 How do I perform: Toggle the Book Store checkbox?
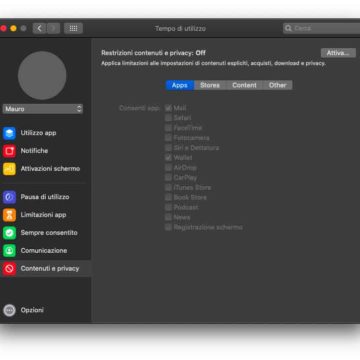tap(168, 197)
